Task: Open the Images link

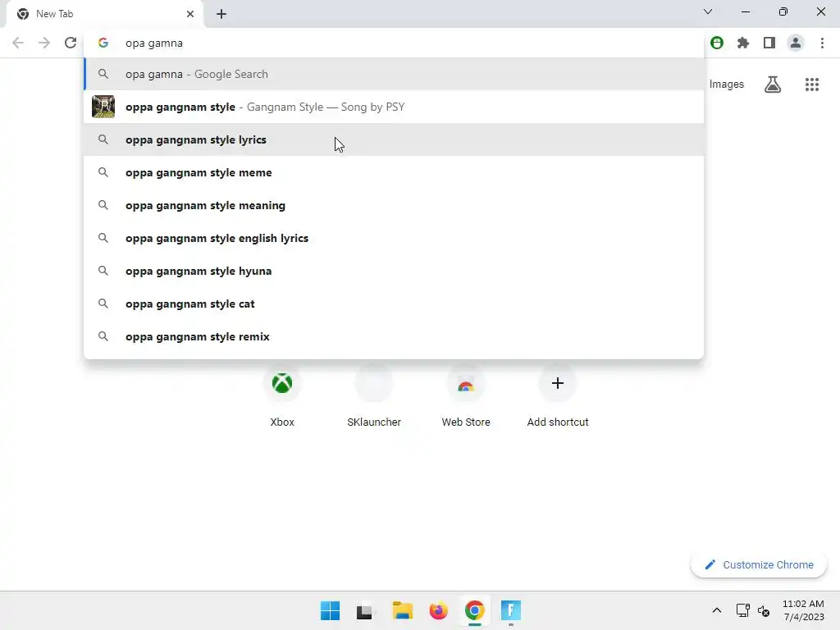Action: [x=727, y=84]
